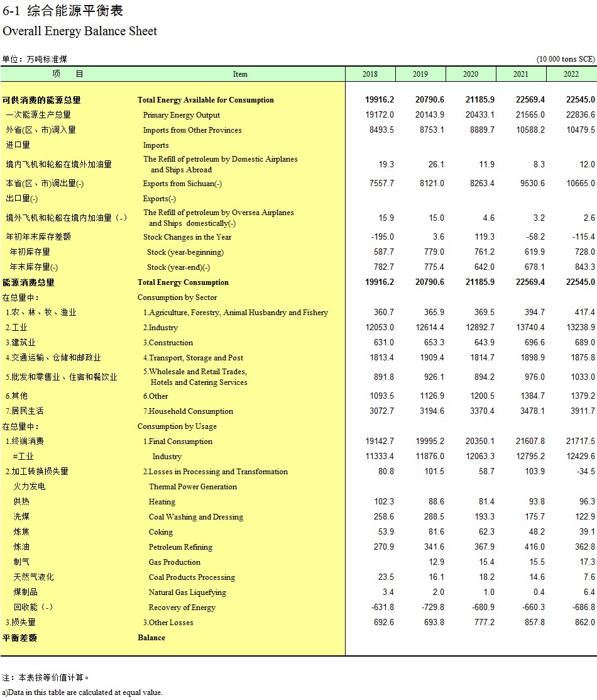Click 'Stock Changes in the Year' label
Image resolution: width=597 pixels, height=700 pixels.
pos(187,237)
